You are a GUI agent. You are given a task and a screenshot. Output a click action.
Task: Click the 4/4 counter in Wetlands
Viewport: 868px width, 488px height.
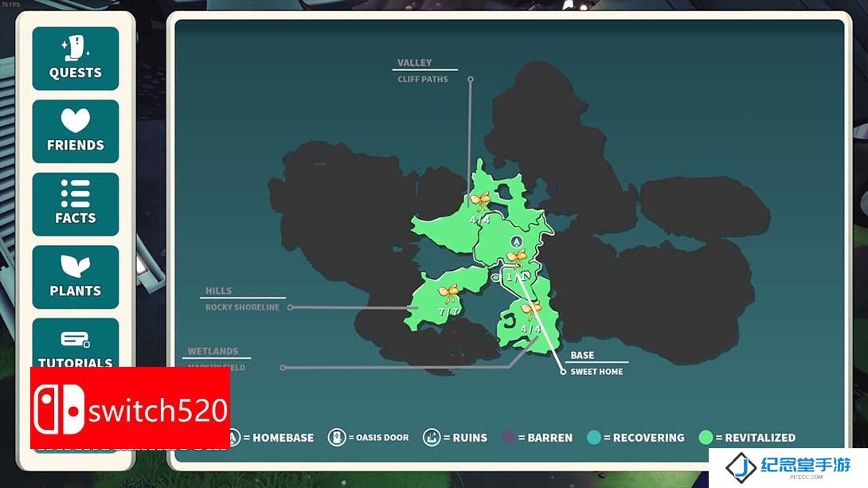point(531,329)
